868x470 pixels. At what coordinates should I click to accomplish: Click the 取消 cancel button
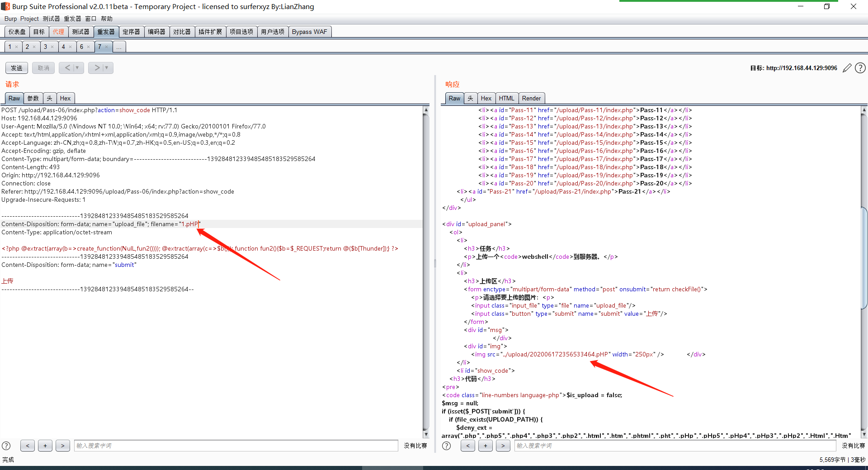point(43,68)
